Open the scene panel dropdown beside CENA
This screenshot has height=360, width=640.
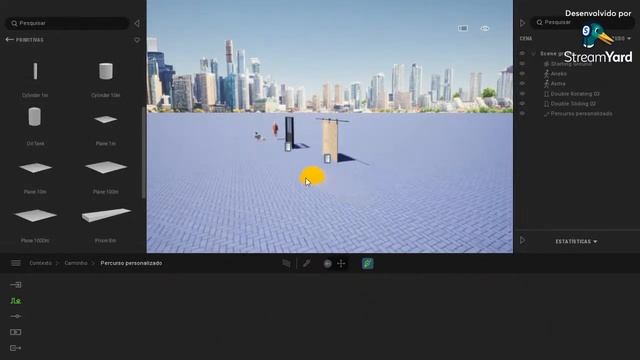tap(623, 38)
